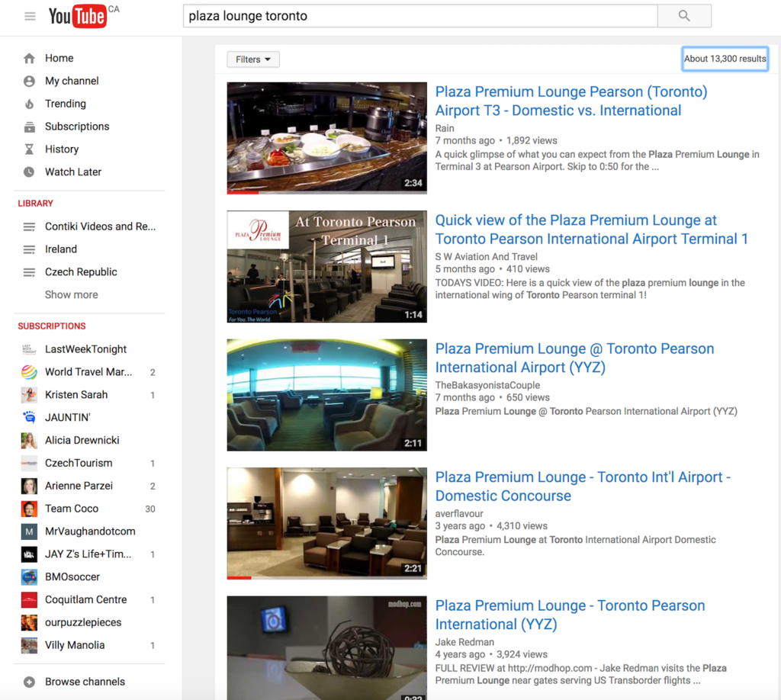Play the modhop.com twig ball thumbnail

[326, 647]
